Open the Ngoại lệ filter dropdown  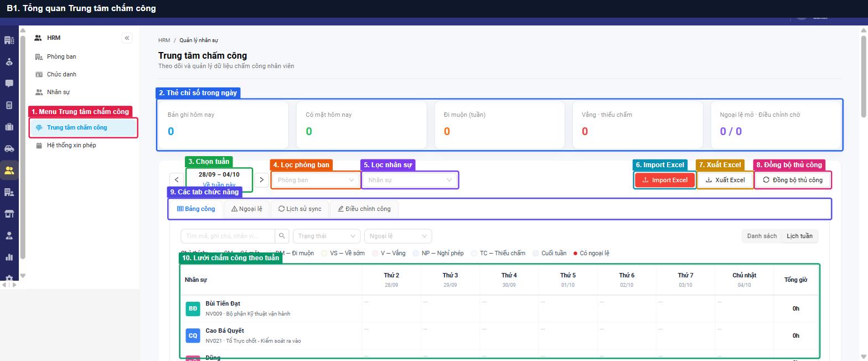(397, 236)
